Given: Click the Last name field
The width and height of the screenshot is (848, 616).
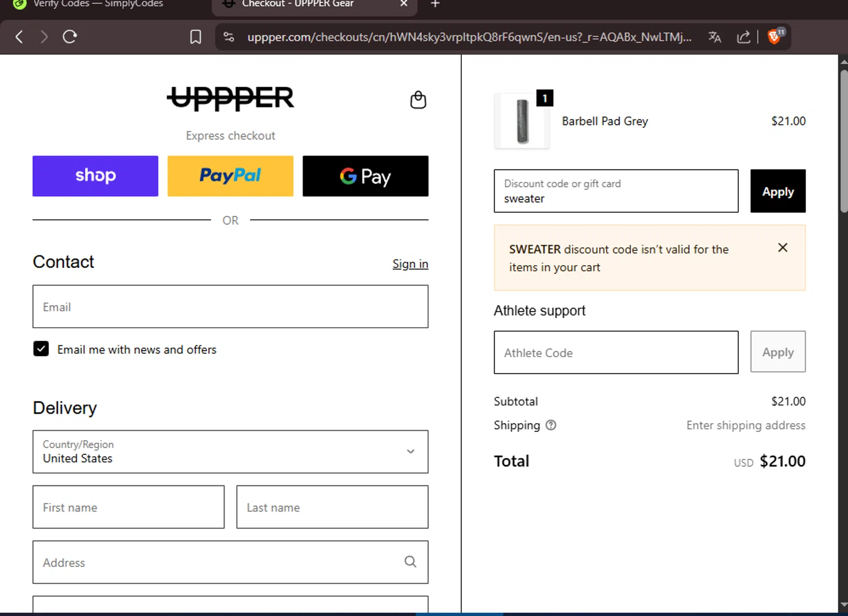Looking at the screenshot, I should (332, 507).
